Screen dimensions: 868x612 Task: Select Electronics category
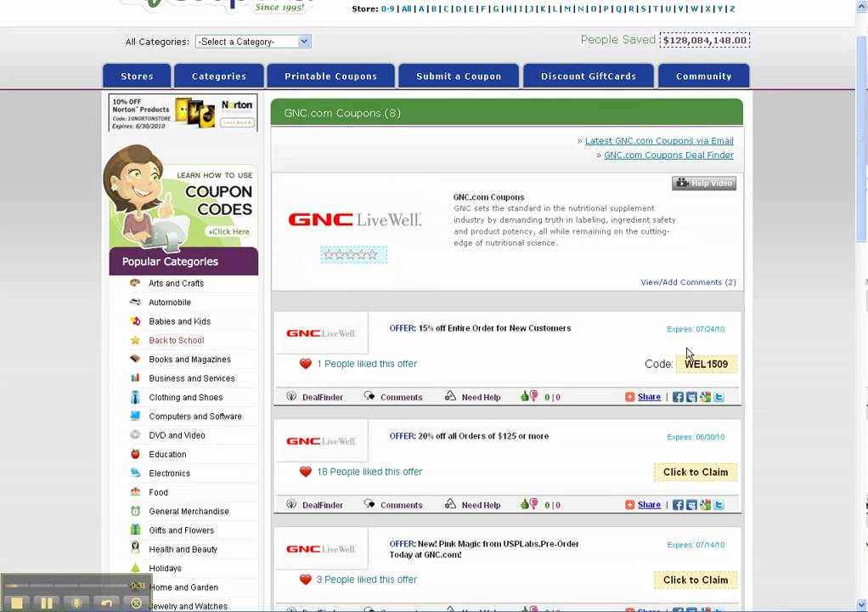[x=169, y=473]
